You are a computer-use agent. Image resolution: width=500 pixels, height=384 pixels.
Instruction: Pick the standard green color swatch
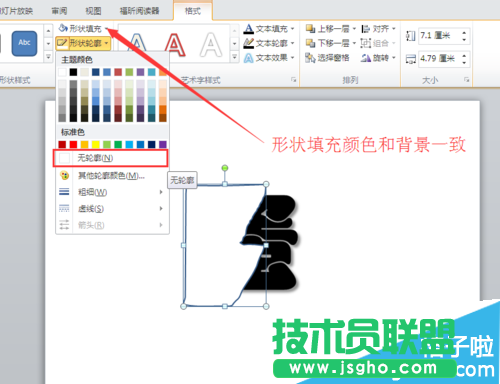click(118, 144)
